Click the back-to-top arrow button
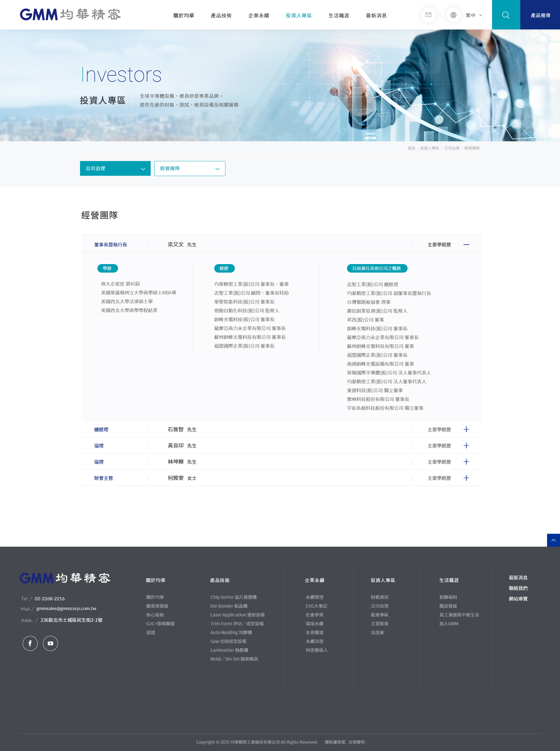The width and height of the screenshot is (560, 751). click(553, 540)
